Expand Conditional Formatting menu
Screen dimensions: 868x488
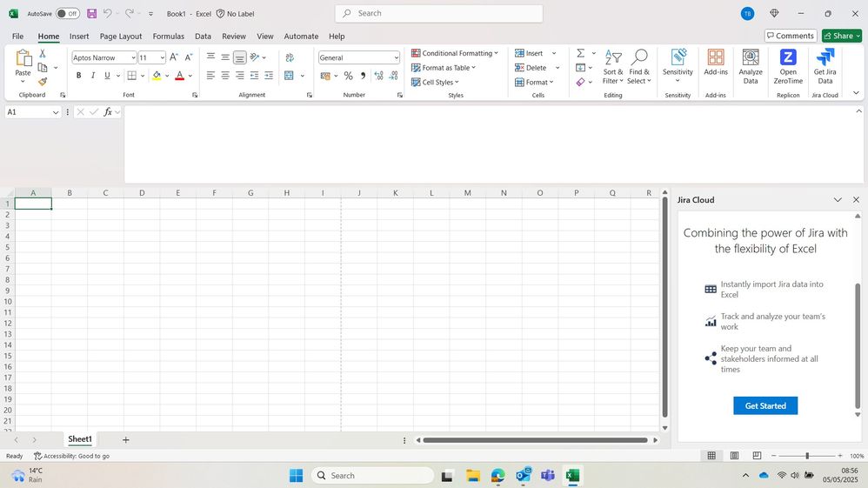(455, 53)
